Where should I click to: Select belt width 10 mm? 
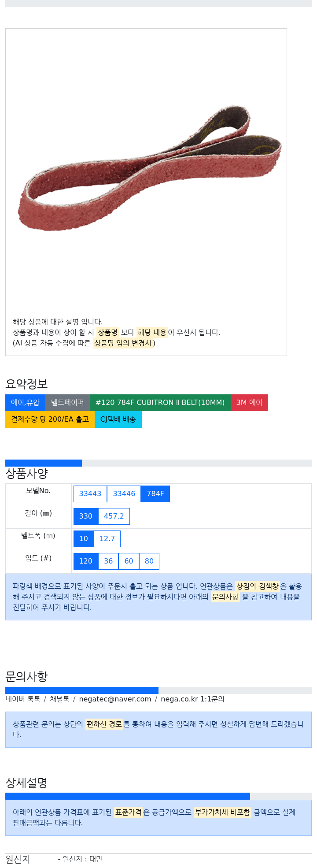[84, 539]
